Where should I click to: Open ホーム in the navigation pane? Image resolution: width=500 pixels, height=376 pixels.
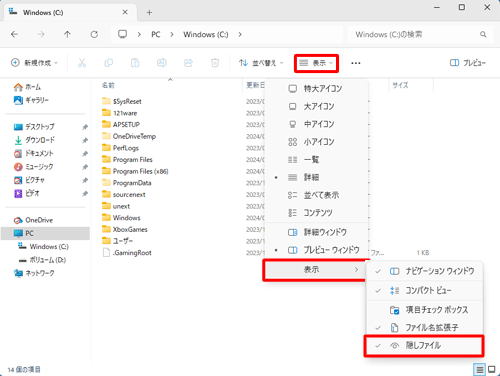pos(27,87)
